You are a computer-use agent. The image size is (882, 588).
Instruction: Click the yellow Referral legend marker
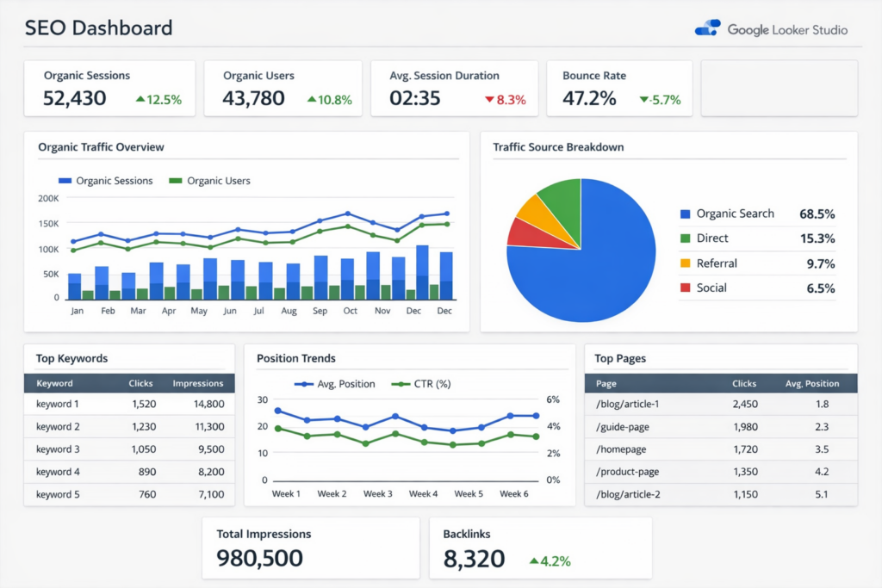[686, 263]
